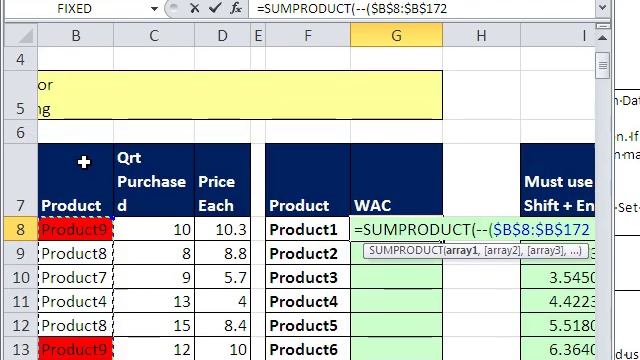The image size is (640, 360).
Task: Click Product7 cell in row 10
Action: (76, 277)
